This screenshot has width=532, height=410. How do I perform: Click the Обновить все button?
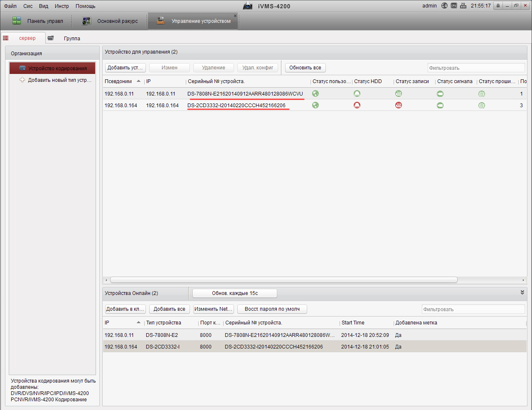point(305,68)
